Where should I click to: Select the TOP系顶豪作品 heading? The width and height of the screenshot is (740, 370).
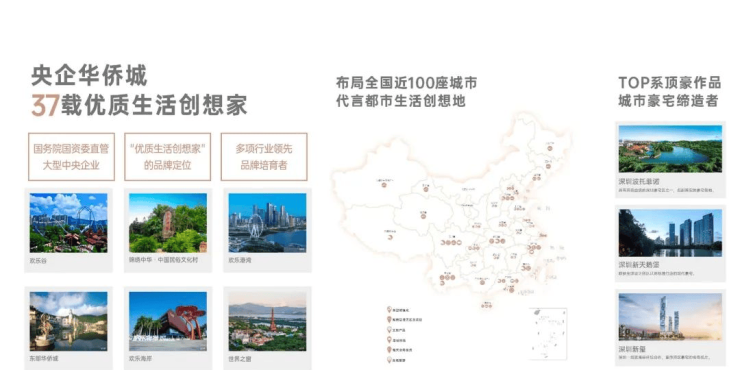point(670,83)
